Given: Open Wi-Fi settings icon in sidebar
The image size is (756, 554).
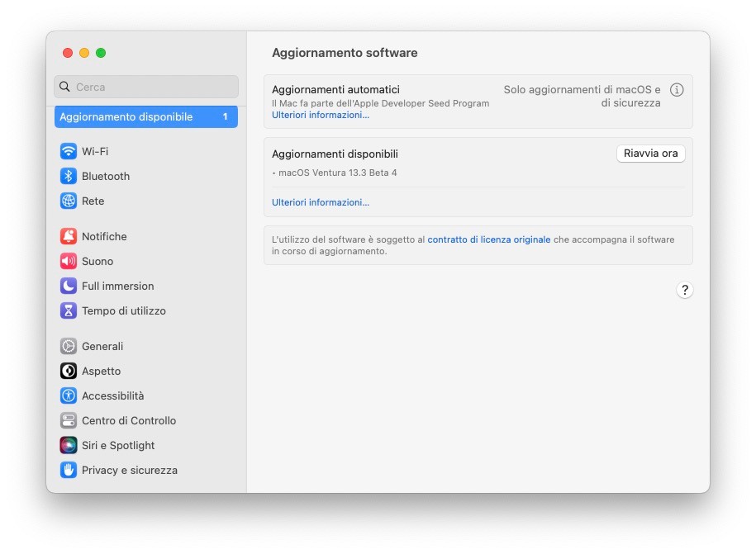Looking at the screenshot, I should (x=69, y=151).
